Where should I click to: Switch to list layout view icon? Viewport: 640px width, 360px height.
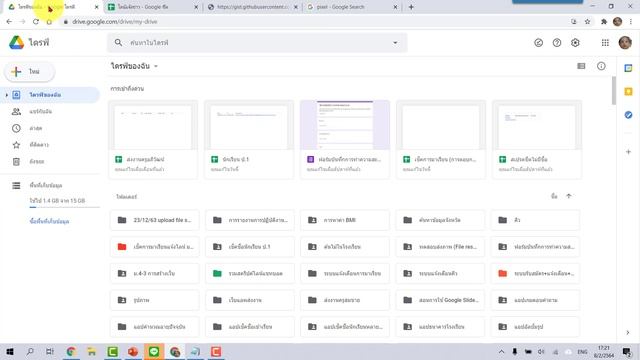tap(581, 66)
